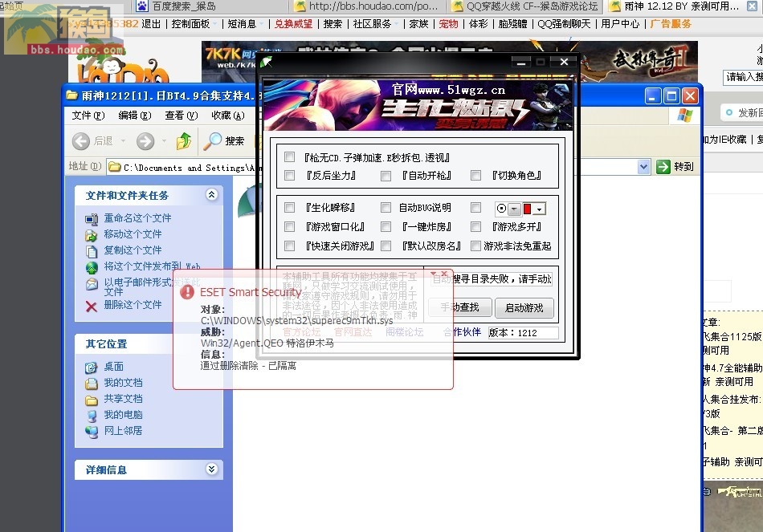
Task: Tick the 快速关闭游戏 checkbox
Action: (289, 246)
